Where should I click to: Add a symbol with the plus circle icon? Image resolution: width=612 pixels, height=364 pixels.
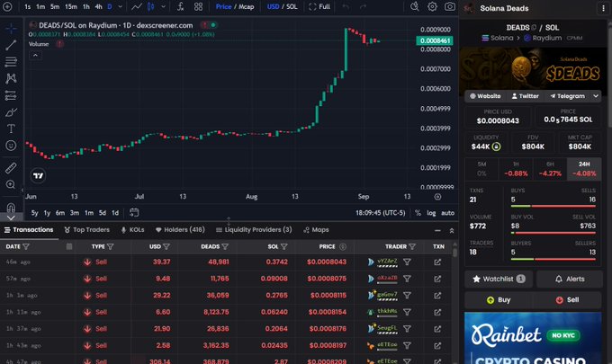(x=7, y=6)
